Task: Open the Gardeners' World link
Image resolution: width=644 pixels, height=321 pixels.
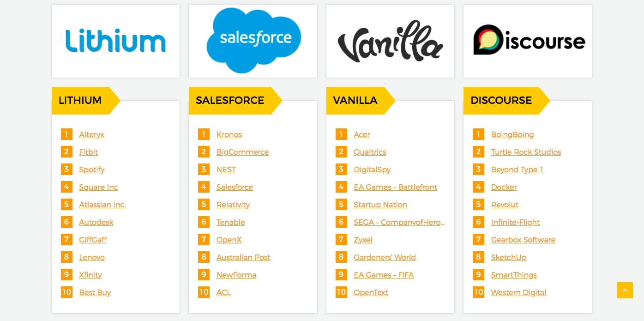Action: pos(385,257)
